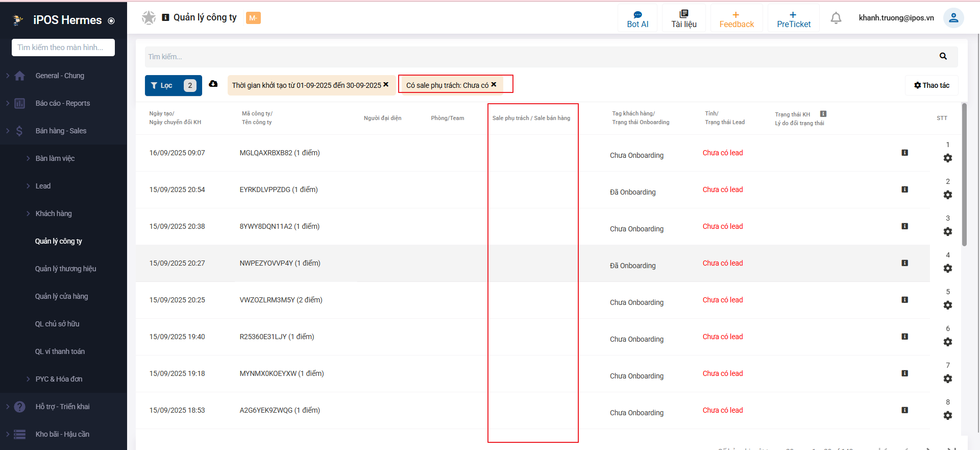Send Feedback from top bar
Viewport: 980px width, 450px height.
pyautogui.click(x=737, y=19)
